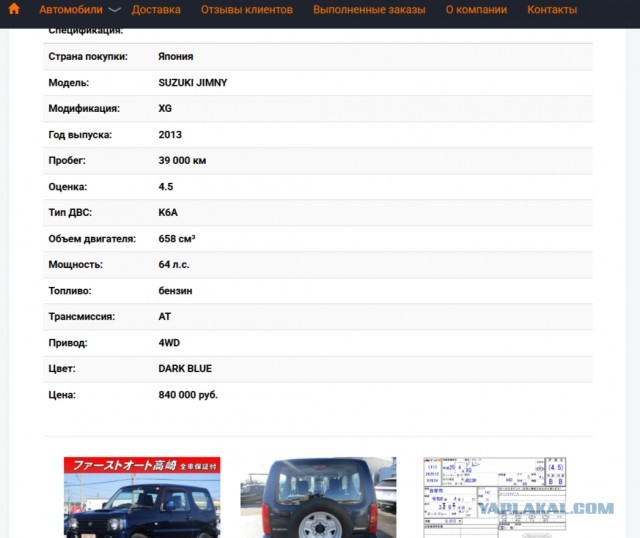Click the label Тип ДВС:
This screenshot has height=538, width=640.
click(x=70, y=212)
